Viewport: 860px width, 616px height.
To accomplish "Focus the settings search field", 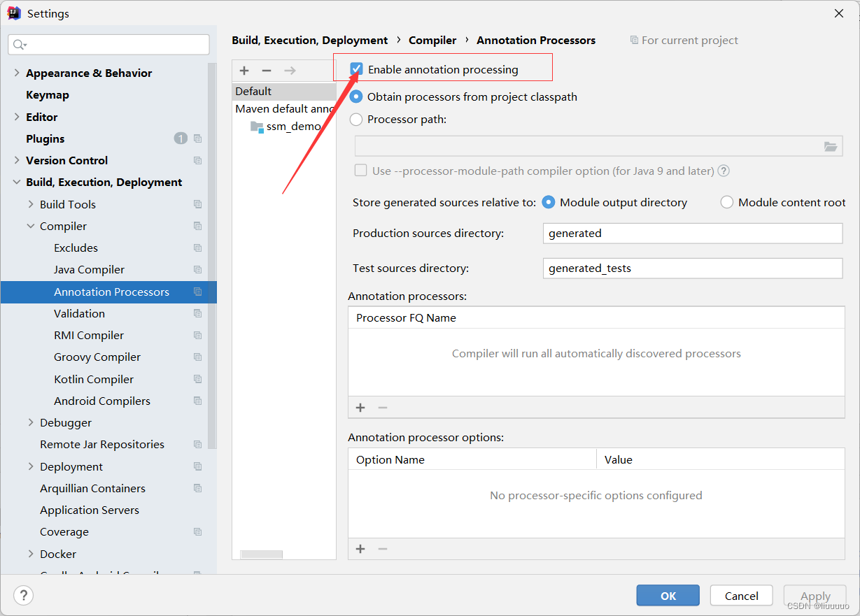I will pyautogui.click(x=108, y=45).
